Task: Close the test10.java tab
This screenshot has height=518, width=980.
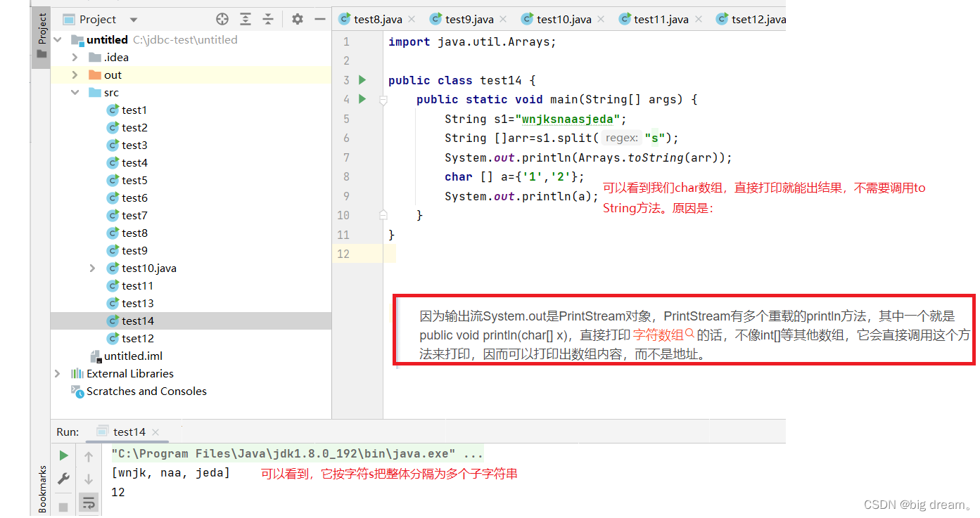Action: click(x=600, y=20)
